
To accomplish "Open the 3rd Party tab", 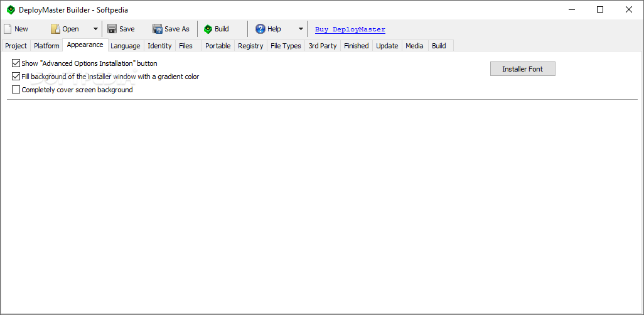I will coord(323,46).
